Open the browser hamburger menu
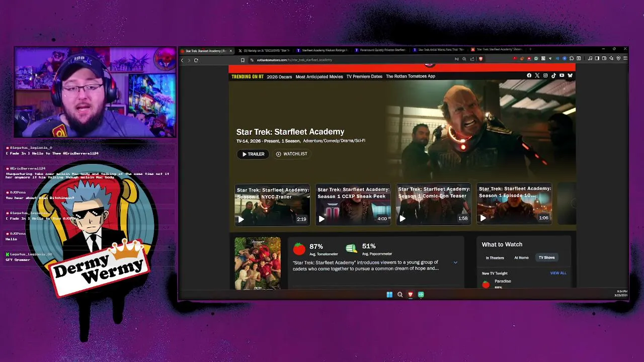This screenshot has width=644, height=362. [x=625, y=58]
